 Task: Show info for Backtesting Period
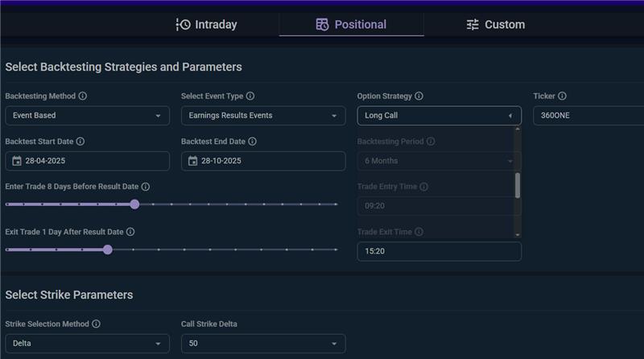pos(431,142)
